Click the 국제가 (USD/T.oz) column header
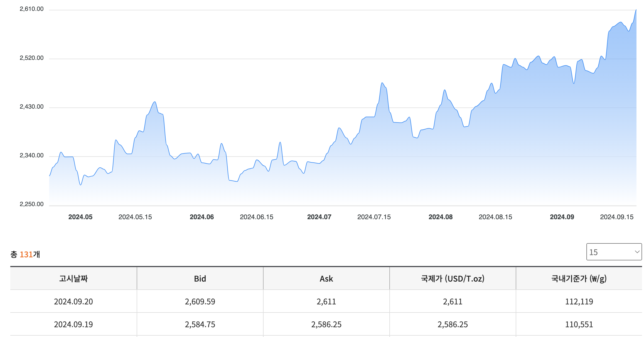This screenshot has width=644, height=337. [453, 279]
